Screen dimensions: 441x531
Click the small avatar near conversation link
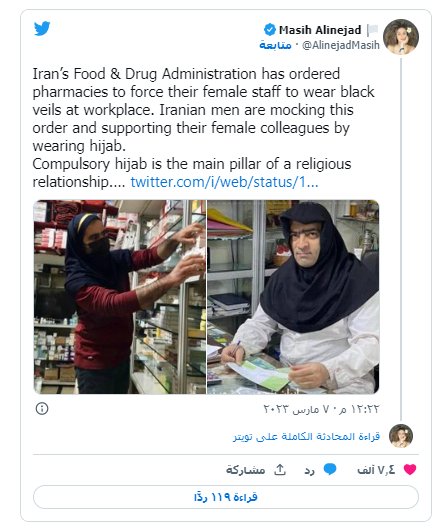[401, 436]
